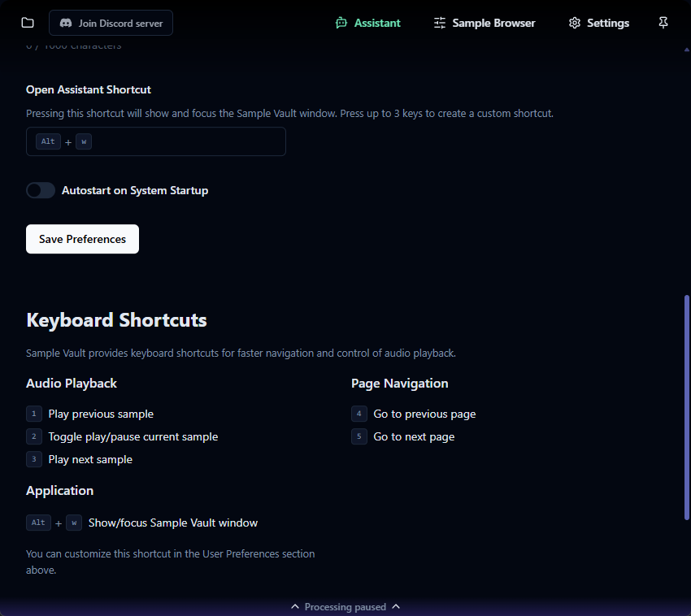691x616 pixels.
Task: Click the W key badge in shortcut field
Action: click(x=84, y=141)
